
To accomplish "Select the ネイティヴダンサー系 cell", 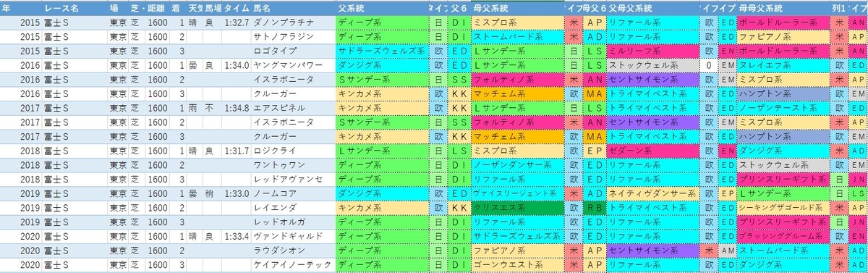I will 653,193.
